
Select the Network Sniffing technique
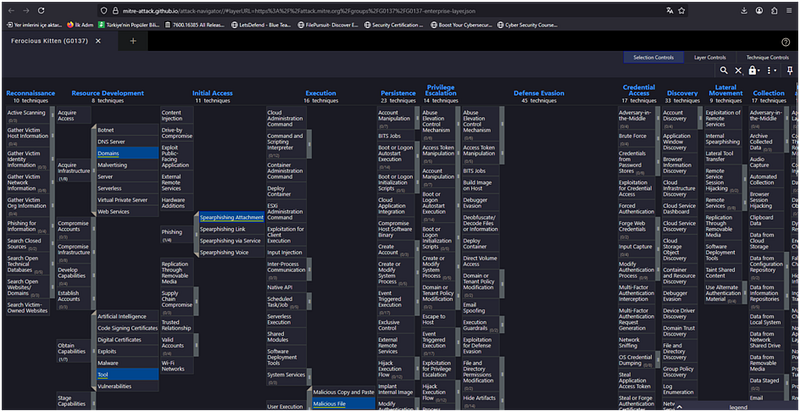coord(636,343)
